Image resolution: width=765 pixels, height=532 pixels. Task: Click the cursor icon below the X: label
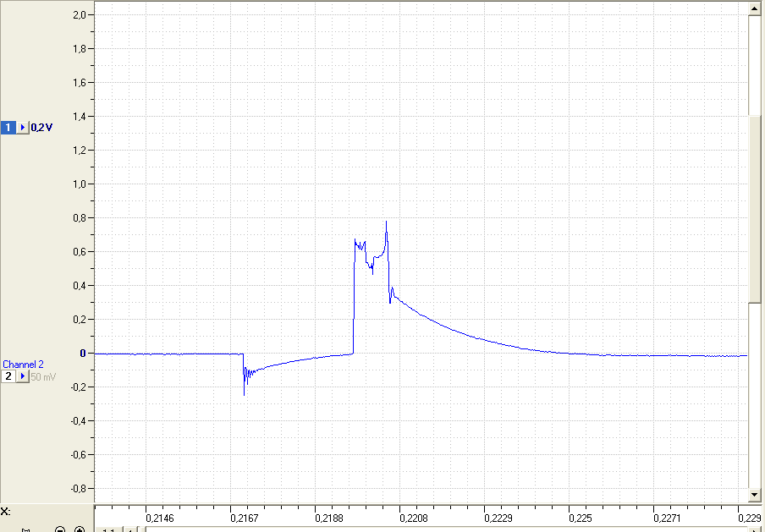coord(25,530)
